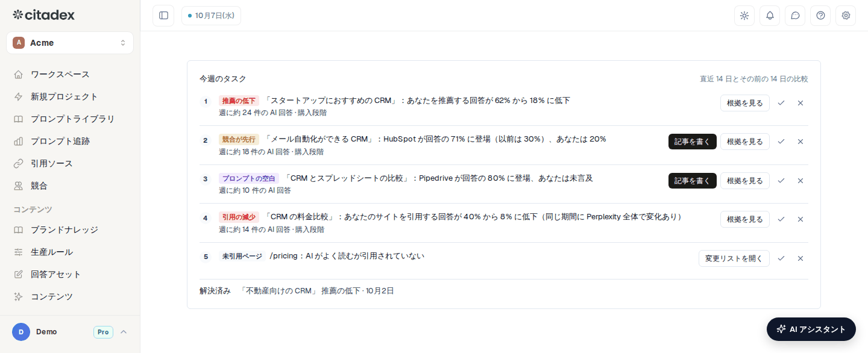
Task: Open コンテンツ sparkle item in sidebar
Action: coord(70,296)
